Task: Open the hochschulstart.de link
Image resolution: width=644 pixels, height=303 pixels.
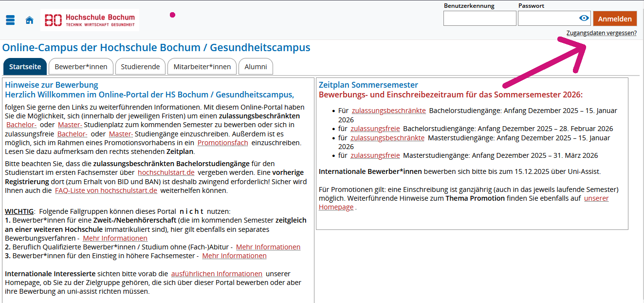Action: (x=166, y=172)
